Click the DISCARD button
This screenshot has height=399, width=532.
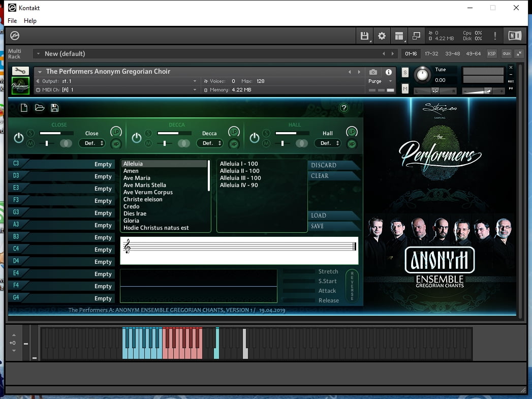click(x=334, y=165)
